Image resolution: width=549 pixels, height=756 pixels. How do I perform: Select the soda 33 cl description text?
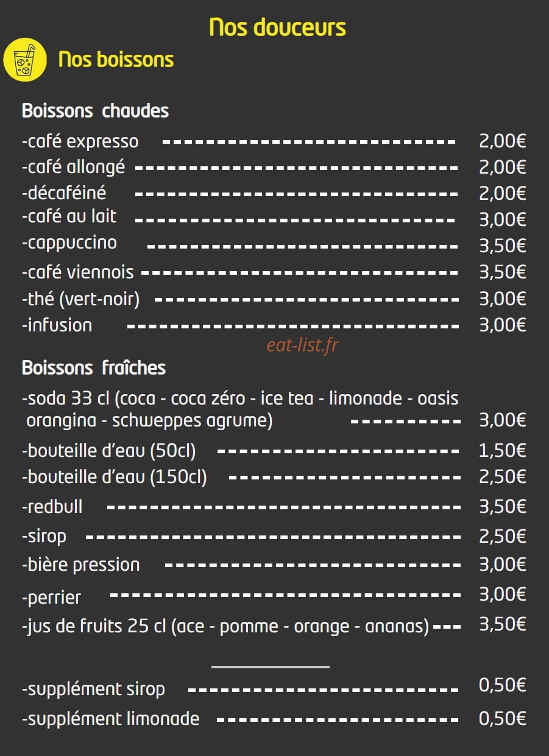click(240, 409)
